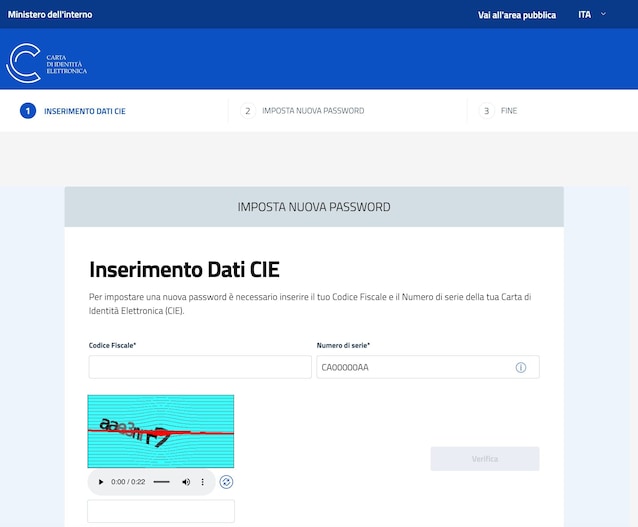Go to Vai all'area pubblica

[x=517, y=14]
